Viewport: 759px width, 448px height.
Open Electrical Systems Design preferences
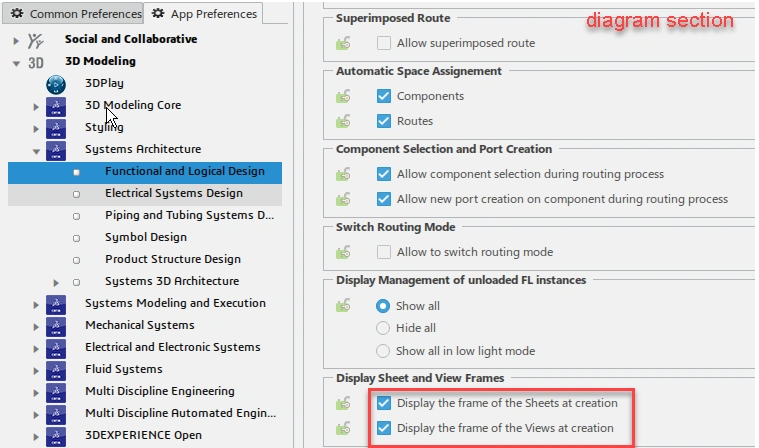pyautogui.click(x=173, y=193)
